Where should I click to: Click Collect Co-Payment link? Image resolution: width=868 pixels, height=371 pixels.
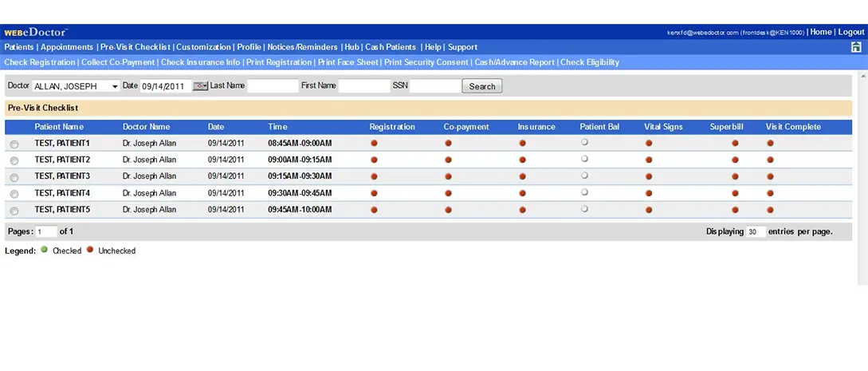click(x=118, y=62)
